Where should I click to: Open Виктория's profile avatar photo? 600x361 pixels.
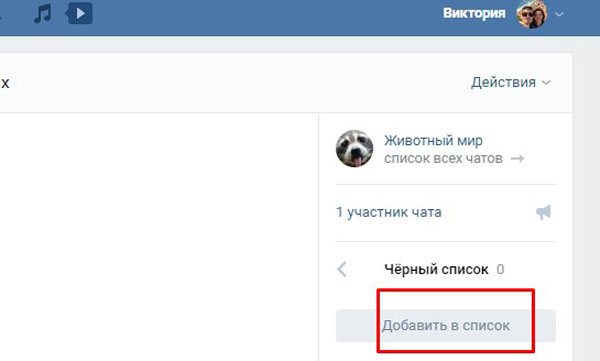point(532,14)
